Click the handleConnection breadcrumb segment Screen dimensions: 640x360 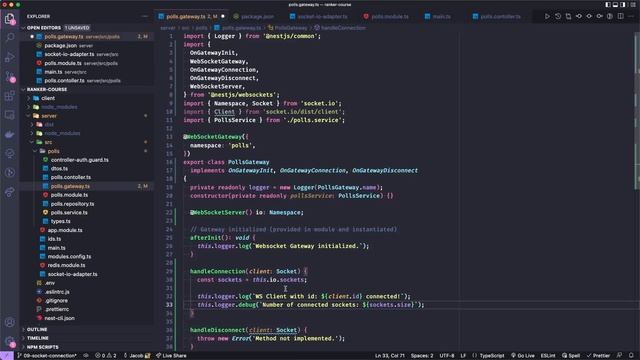[x=340, y=28]
